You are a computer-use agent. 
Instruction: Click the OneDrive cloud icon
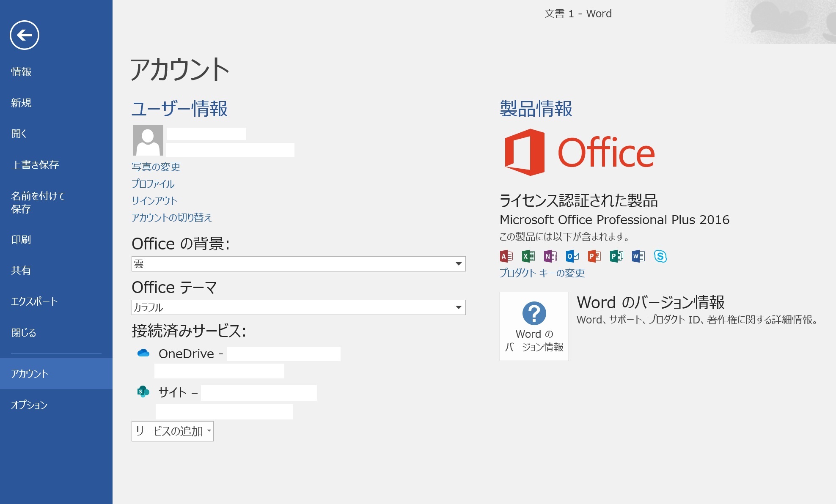click(143, 353)
